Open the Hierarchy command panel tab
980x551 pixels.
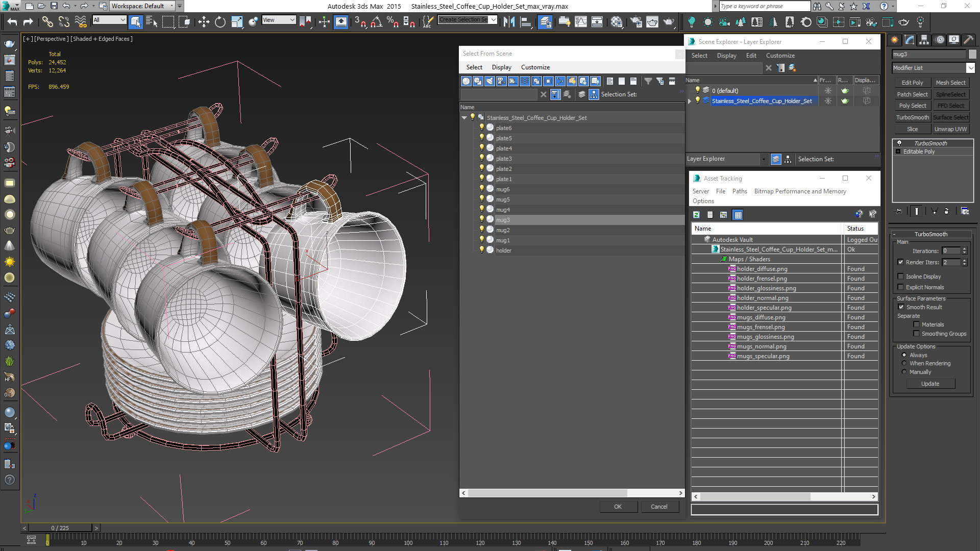pyautogui.click(x=924, y=40)
